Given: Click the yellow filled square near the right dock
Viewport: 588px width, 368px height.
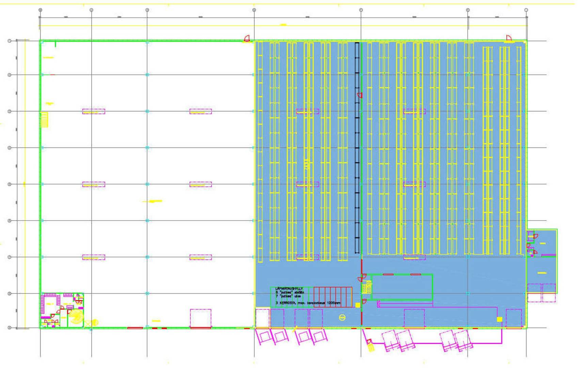Looking at the screenshot, I should [x=499, y=319].
